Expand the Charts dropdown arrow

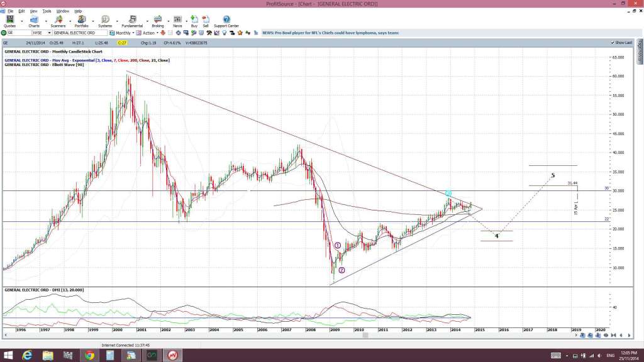pyautogui.click(x=45, y=21)
